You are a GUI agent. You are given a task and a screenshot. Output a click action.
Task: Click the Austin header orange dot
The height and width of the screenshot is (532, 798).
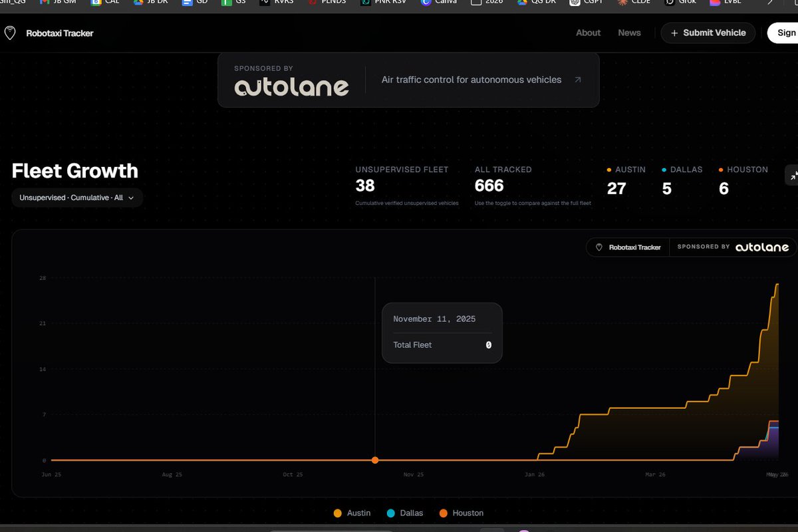tap(609, 170)
